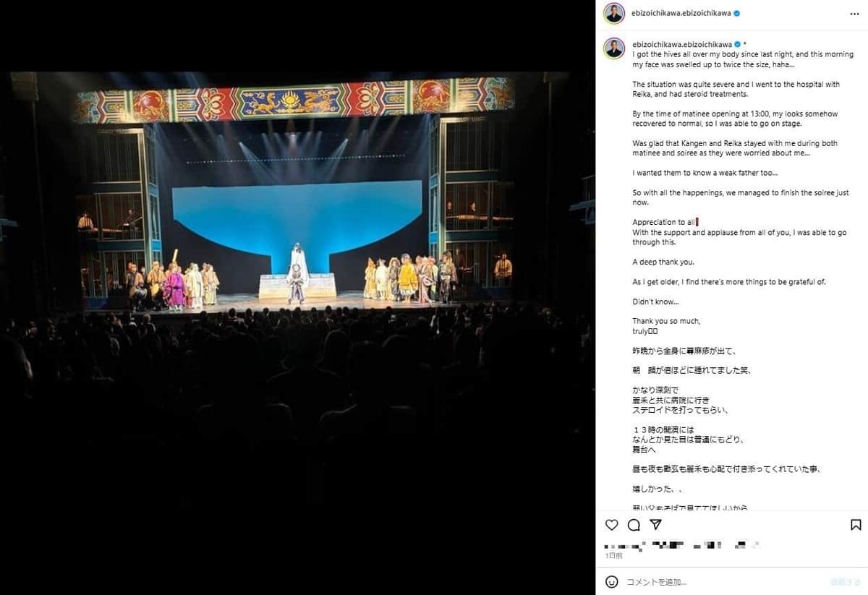Open the profile avatar beside the caption
The image size is (868, 595).
pyautogui.click(x=614, y=48)
